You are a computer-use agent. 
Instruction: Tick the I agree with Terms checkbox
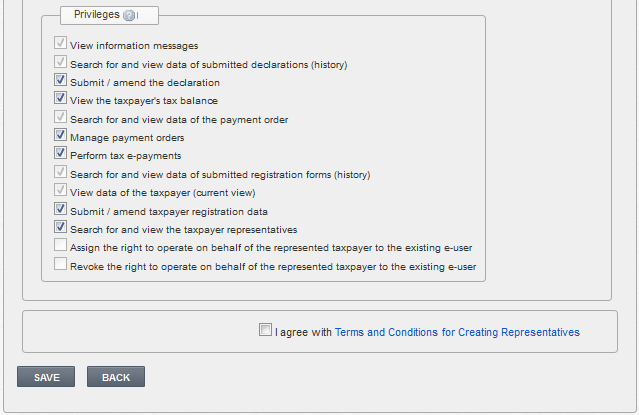point(265,329)
